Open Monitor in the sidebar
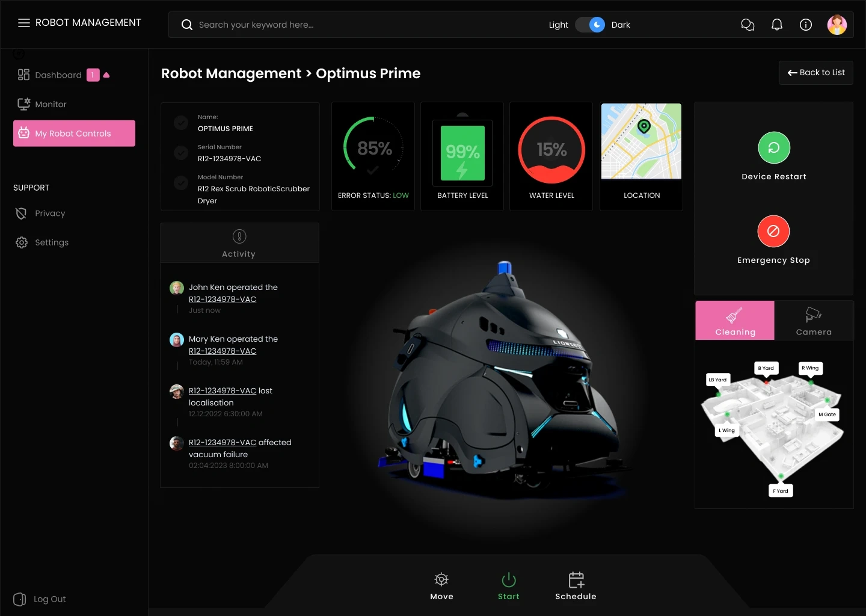 (42, 104)
